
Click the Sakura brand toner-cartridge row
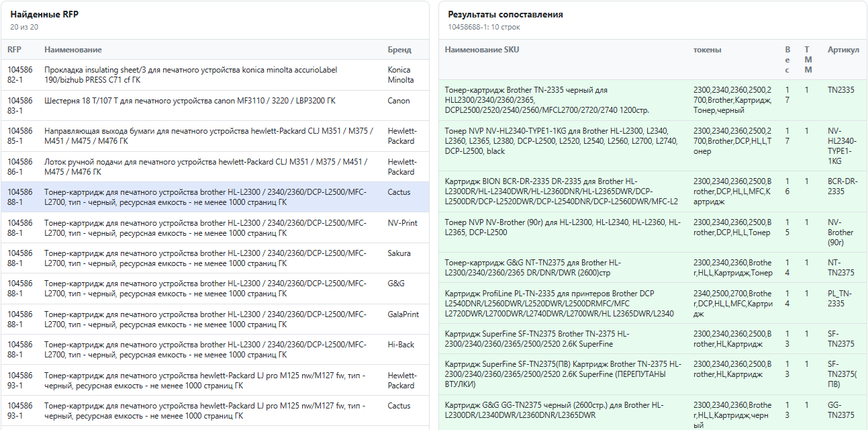click(215, 258)
